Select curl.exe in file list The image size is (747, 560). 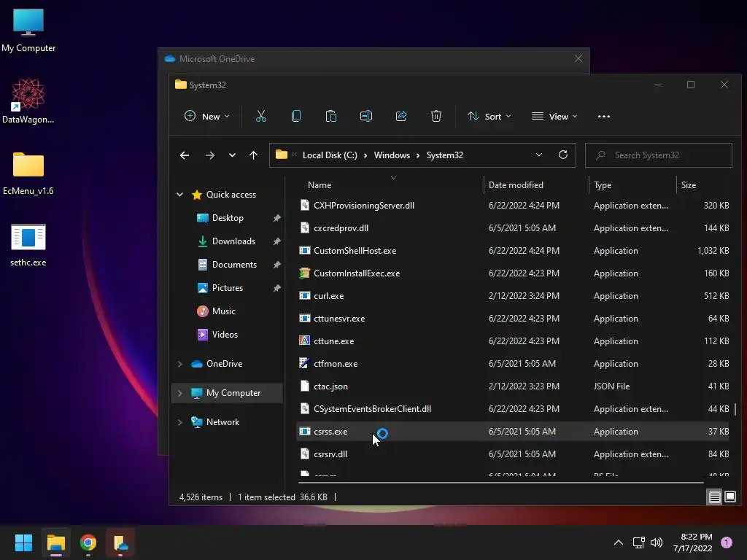click(513, 296)
